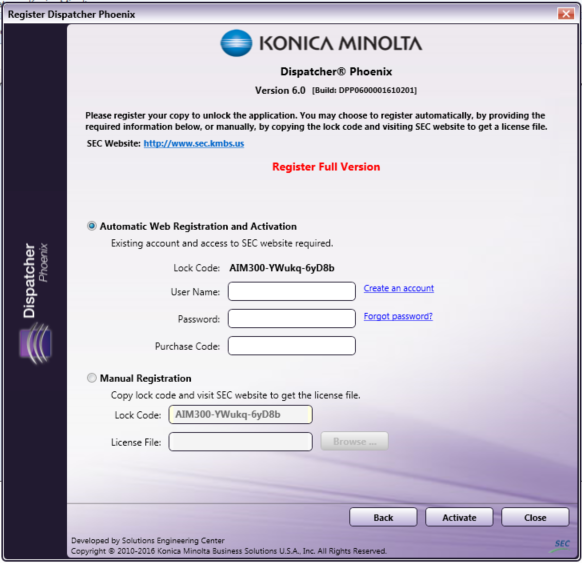Viewport: 582px width, 563px height.
Task: Click the Activate button
Action: [x=459, y=517]
